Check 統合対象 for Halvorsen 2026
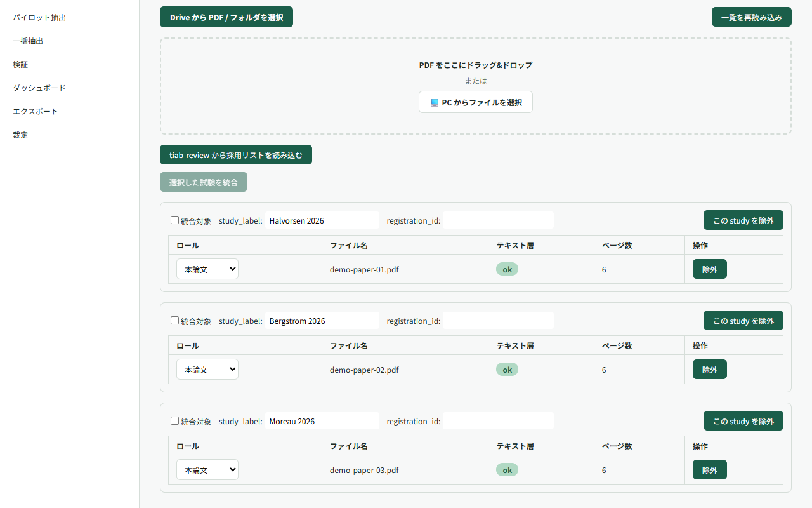This screenshot has width=812, height=508. (174, 220)
